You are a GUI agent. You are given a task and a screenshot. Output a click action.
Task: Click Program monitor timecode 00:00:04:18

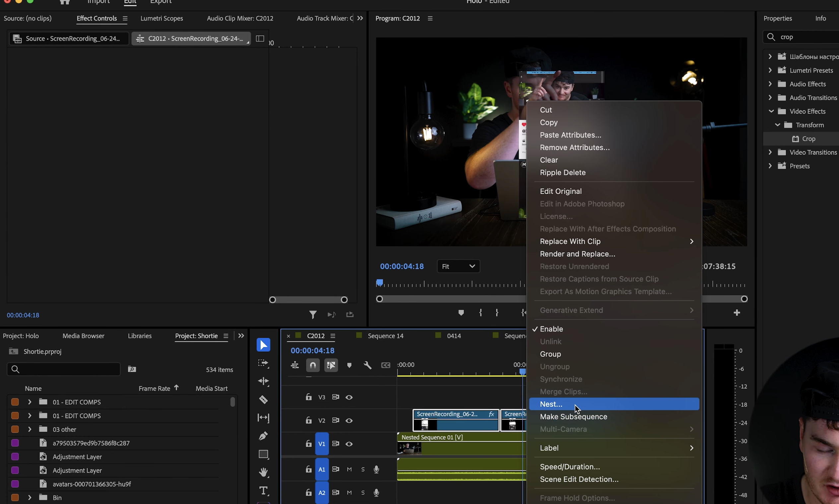pyautogui.click(x=402, y=266)
